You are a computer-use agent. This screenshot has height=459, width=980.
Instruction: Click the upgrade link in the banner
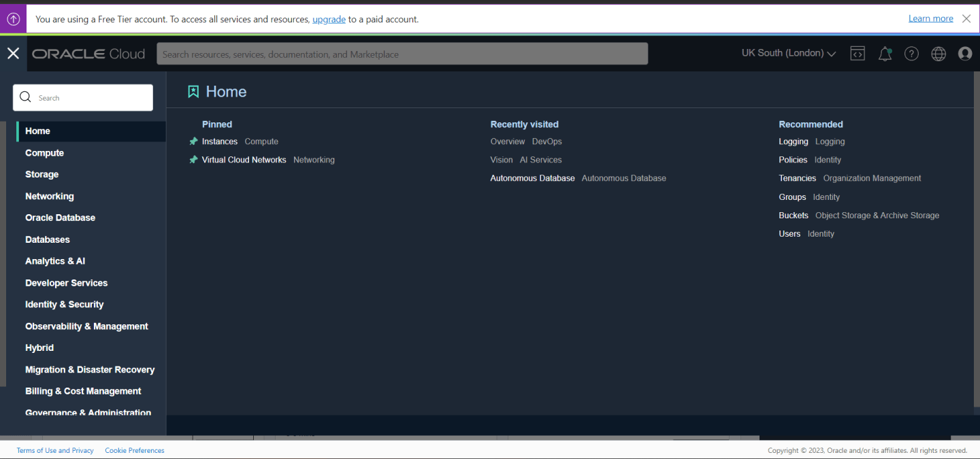pyautogui.click(x=329, y=19)
